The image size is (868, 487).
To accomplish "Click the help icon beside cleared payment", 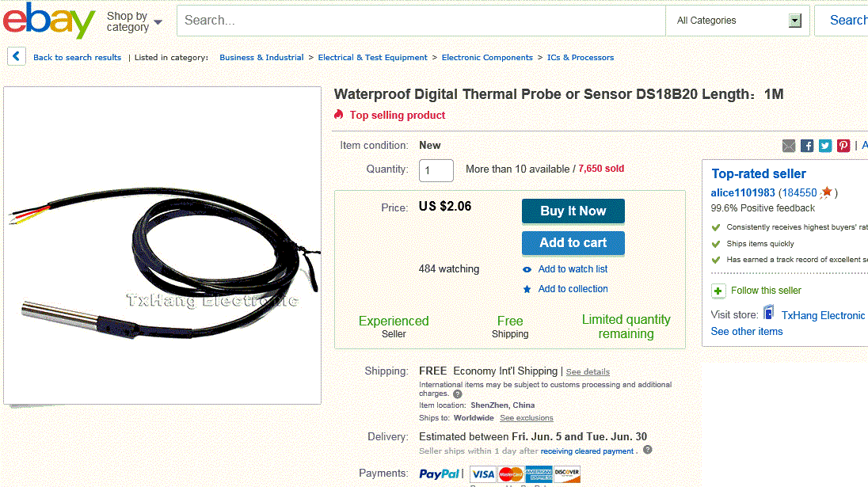I will pyautogui.click(x=647, y=451).
